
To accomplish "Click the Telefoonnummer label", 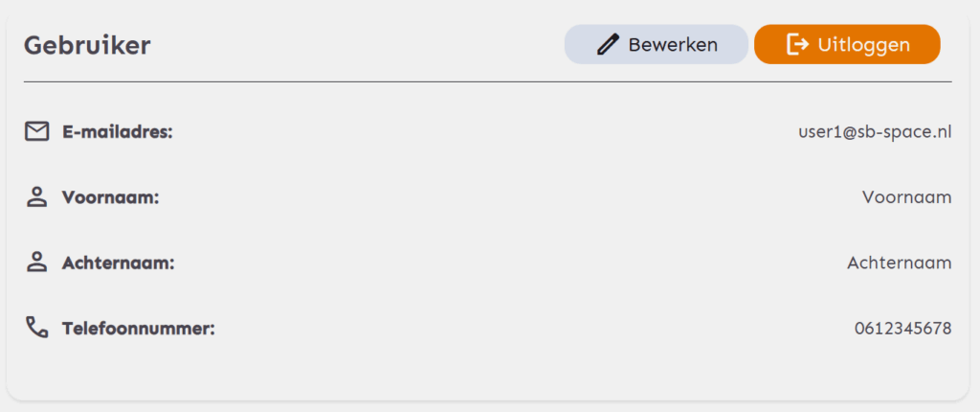I will pos(138,328).
